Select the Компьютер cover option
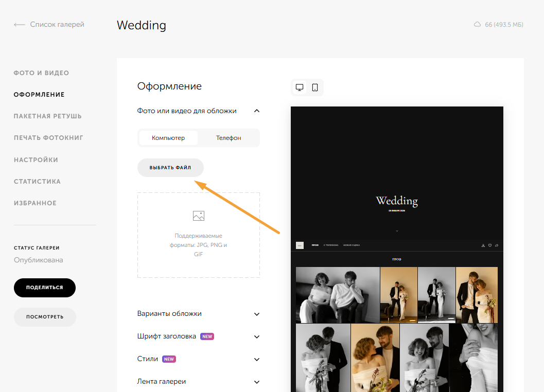 tap(168, 138)
